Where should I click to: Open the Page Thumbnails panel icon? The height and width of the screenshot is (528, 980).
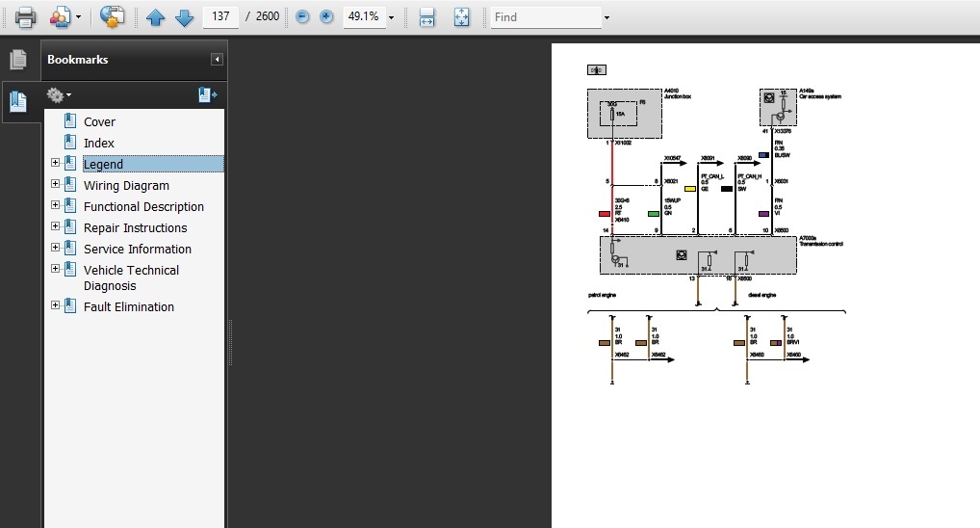point(18,60)
